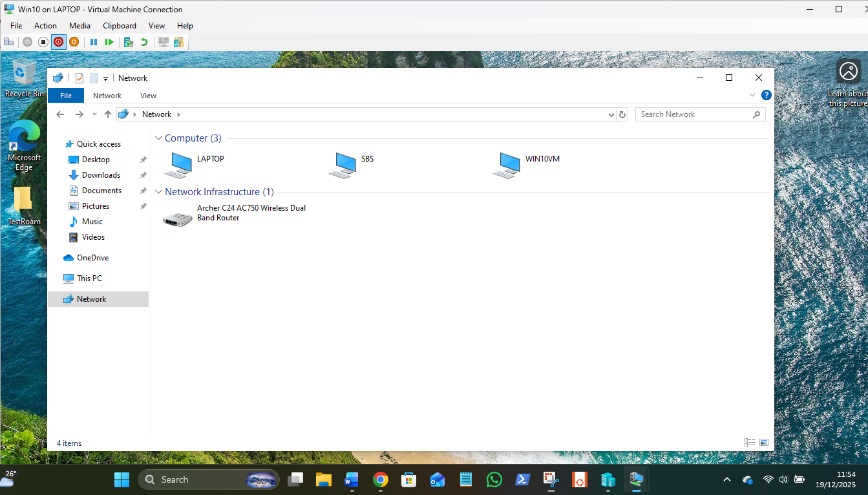Click This PC in navigation pane
868x495 pixels.
[89, 279]
